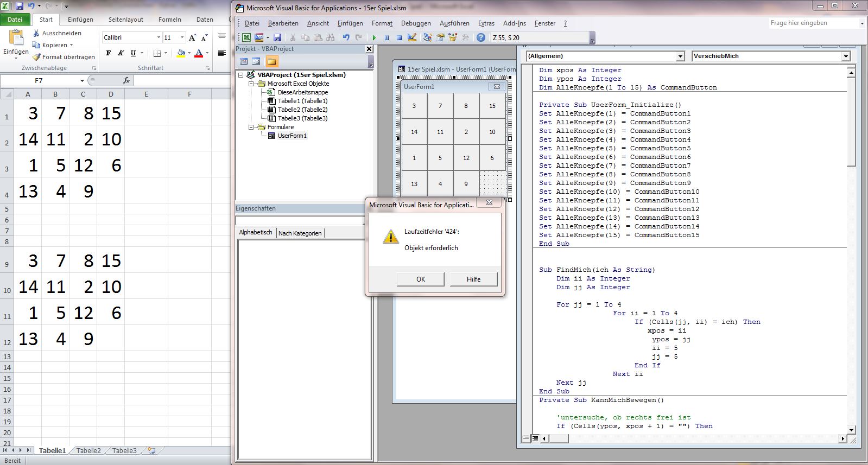Viewport: 868px width, 465px height.
Task: Open Datei tab in Excel ribbon
Action: 15,20
